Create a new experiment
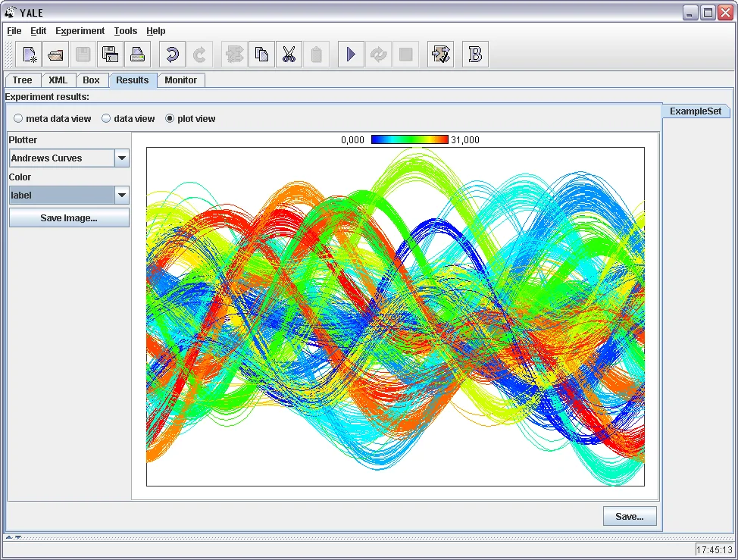738x560 pixels. tap(28, 54)
